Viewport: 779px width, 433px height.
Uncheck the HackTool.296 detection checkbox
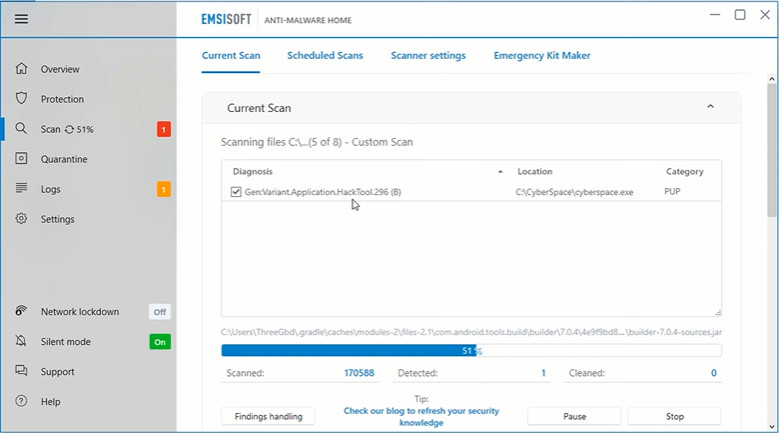(236, 192)
